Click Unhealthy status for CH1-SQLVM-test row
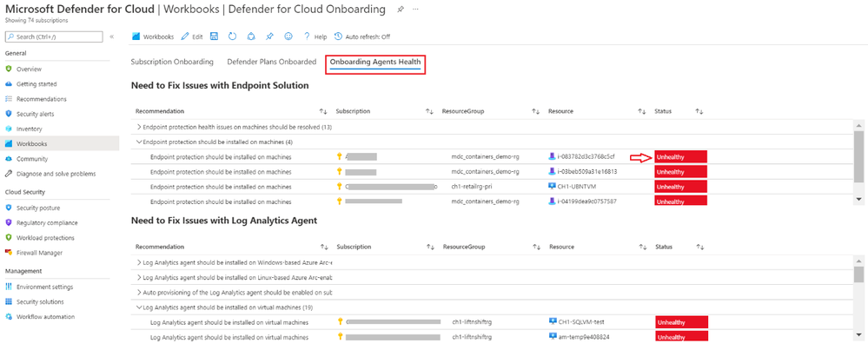The width and height of the screenshot is (868, 350). (x=682, y=322)
